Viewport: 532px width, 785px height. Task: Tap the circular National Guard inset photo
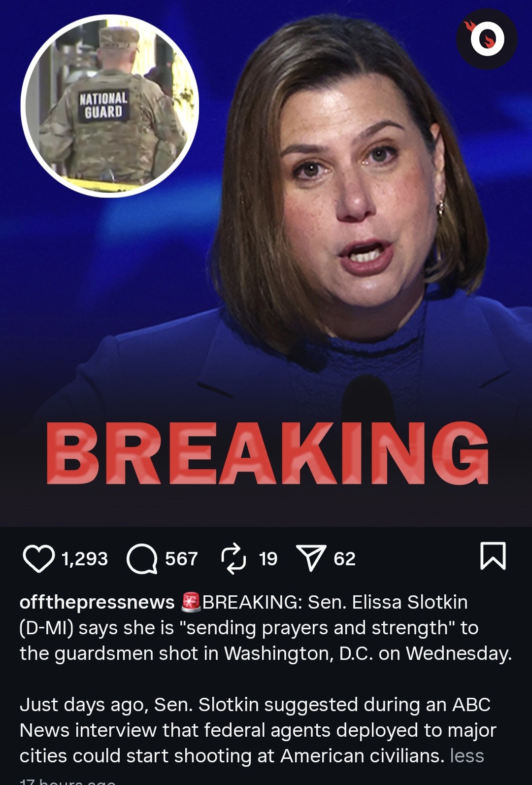tap(109, 106)
